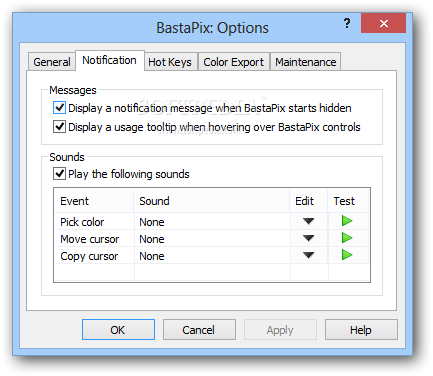Select the Maintenance tab
The image size is (433, 376).
(x=306, y=62)
